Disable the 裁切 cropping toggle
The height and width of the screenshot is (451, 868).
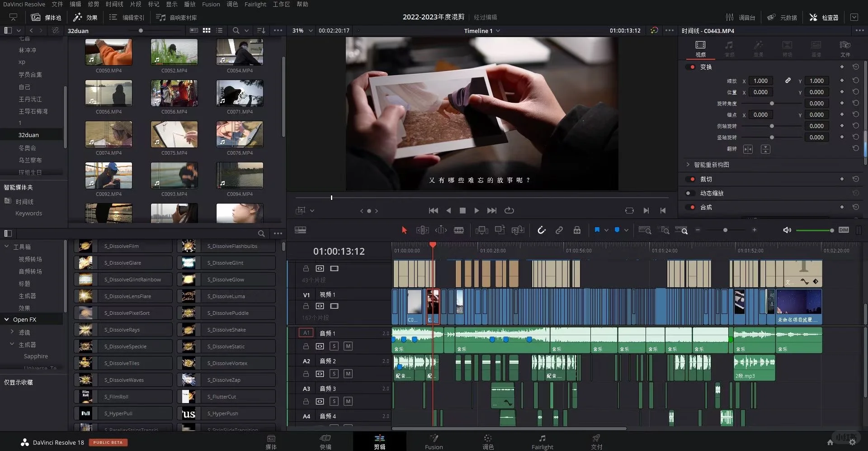691,179
